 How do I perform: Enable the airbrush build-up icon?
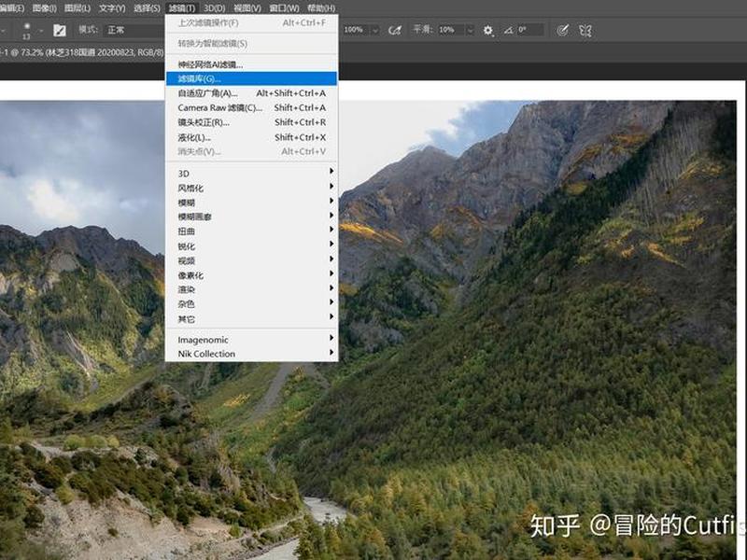pyautogui.click(x=394, y=31)
